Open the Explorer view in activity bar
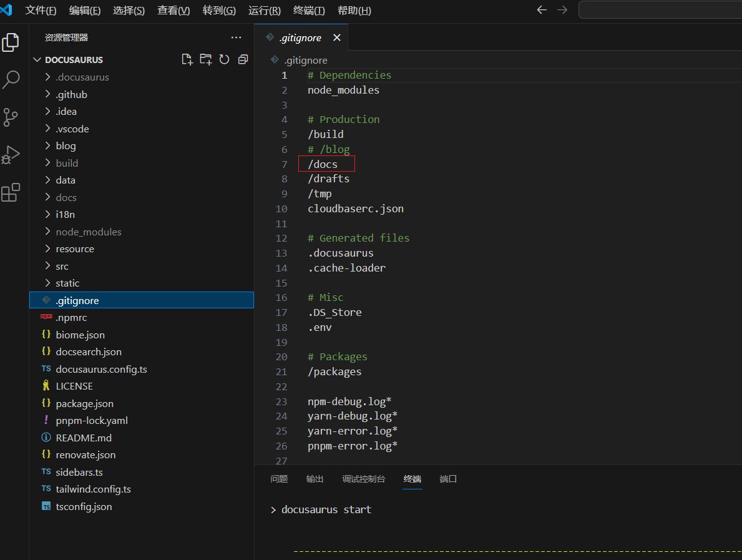Screen dimensions: 742x560 tap(11, 42)
